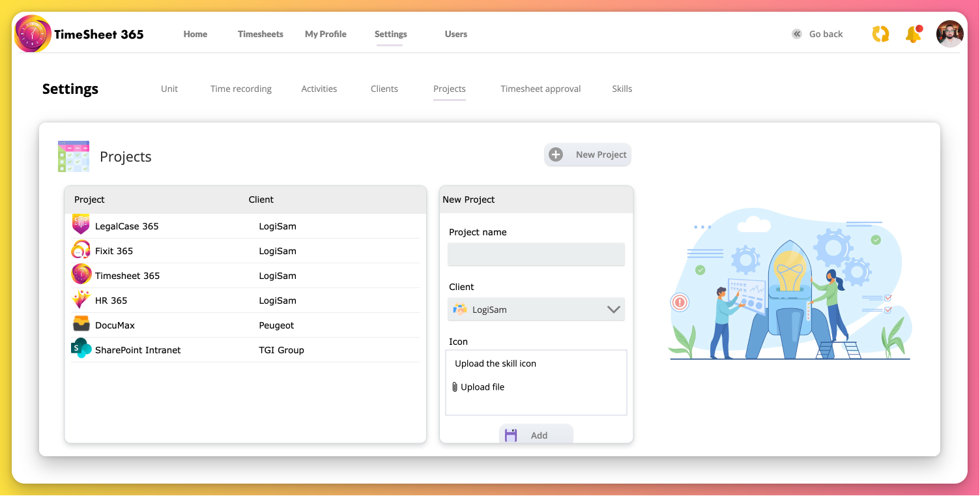
Task: Click the double-chevron Go back icon
Action: [x=796, y=34]
